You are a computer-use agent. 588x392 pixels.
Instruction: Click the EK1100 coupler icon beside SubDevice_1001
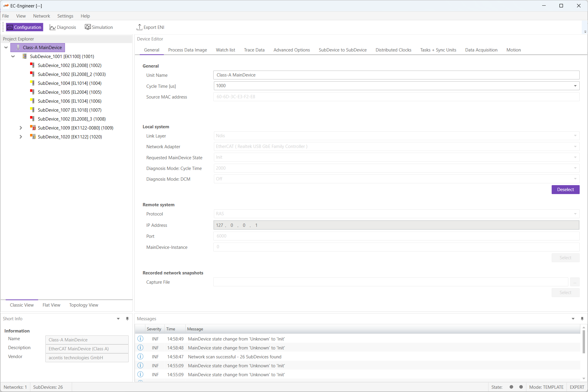(x=24, y=56)
